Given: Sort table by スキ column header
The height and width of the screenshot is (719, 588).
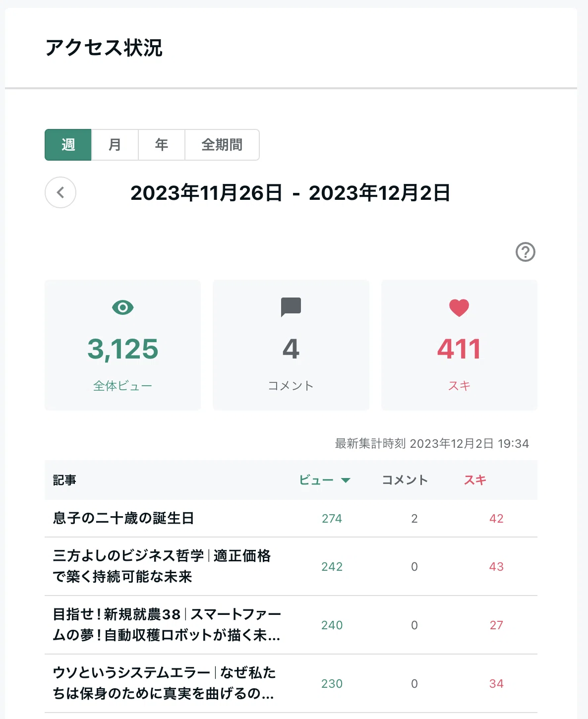Looking at the screenshot, I should (475, 480).
